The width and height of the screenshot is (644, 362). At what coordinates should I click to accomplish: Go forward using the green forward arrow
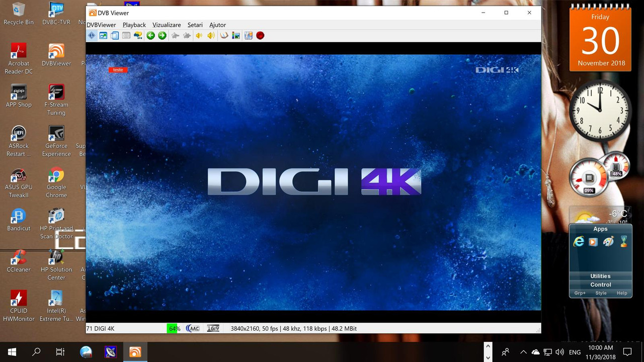tap(162, 35)
